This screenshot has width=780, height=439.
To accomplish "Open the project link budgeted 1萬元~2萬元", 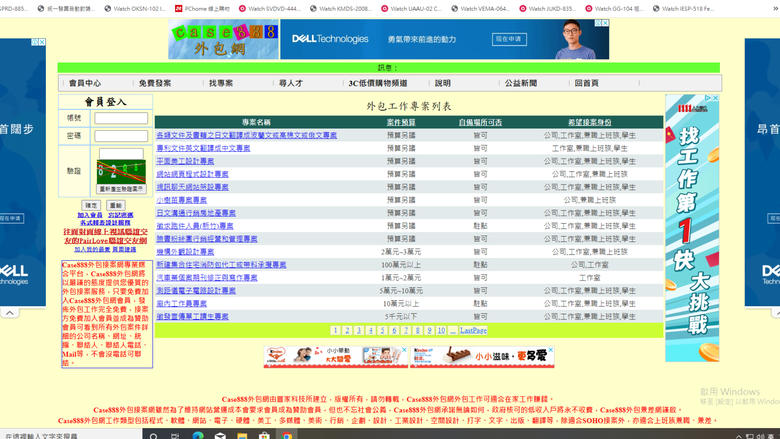I will point(207,277).
